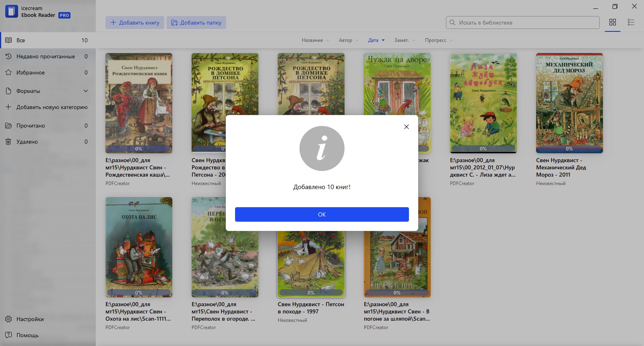Sort by Дата dropdown
644x346 pixels.
pyautogui.click(x=376, y=40)
